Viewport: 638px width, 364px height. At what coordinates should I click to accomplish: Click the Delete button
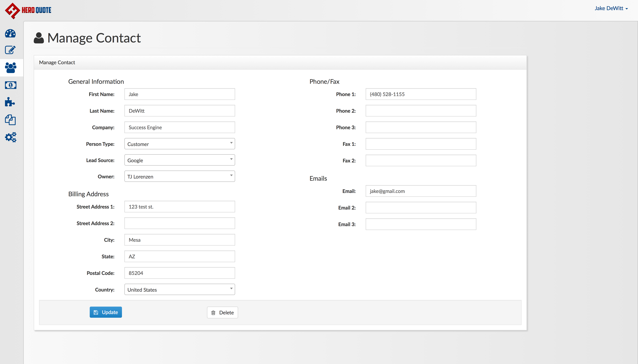point(222,313)
